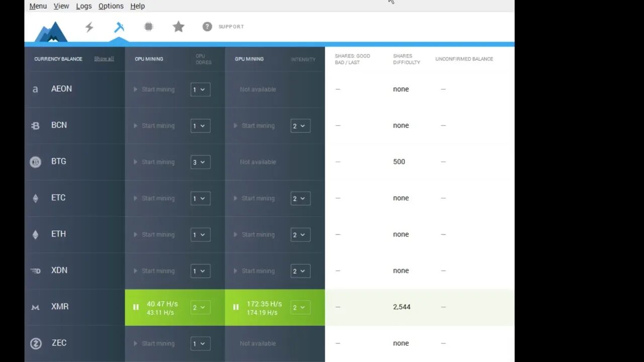Open the chip benchmark tab
The width and height of the screenshot is (644, 362).
(148, 27)
